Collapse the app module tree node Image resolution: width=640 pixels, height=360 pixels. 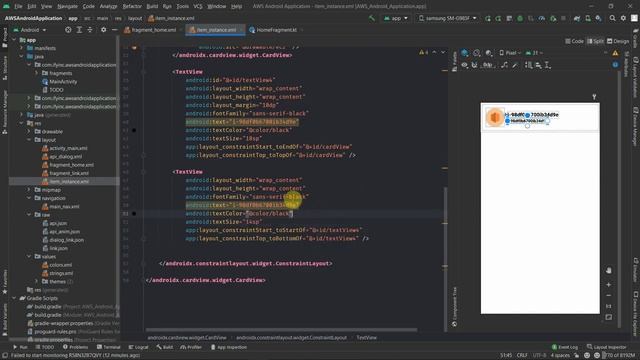14,40
